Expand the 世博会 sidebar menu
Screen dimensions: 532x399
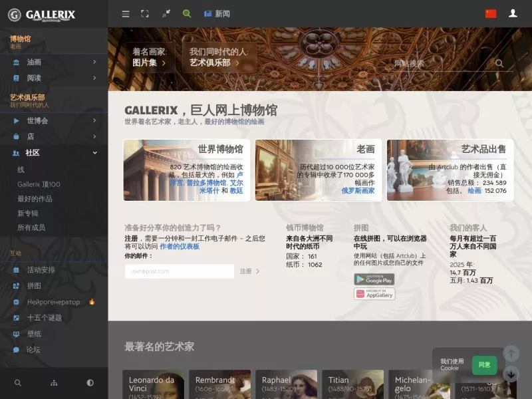point(54,120)
